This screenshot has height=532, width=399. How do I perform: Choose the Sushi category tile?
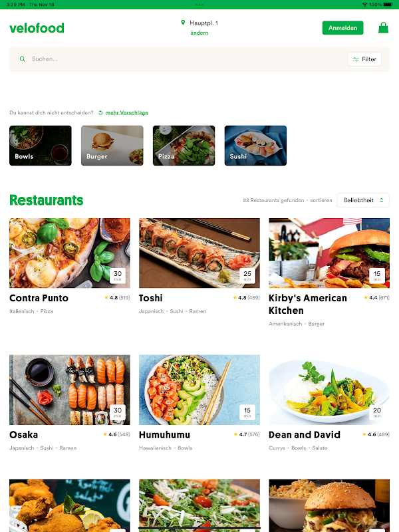click(255, 146)
